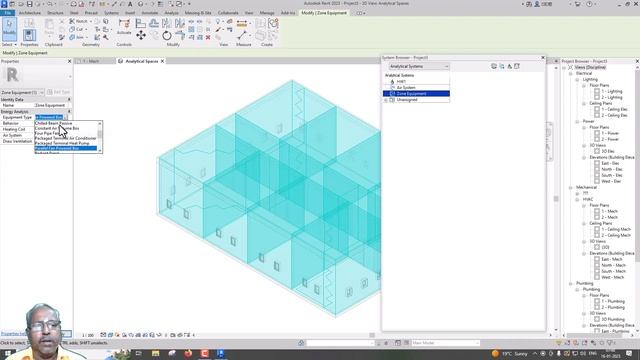The width and height of the screenshot is (640, 360).
Task: Open the Analytical Systems dropdown in System Browser
Action: point(419,66)
